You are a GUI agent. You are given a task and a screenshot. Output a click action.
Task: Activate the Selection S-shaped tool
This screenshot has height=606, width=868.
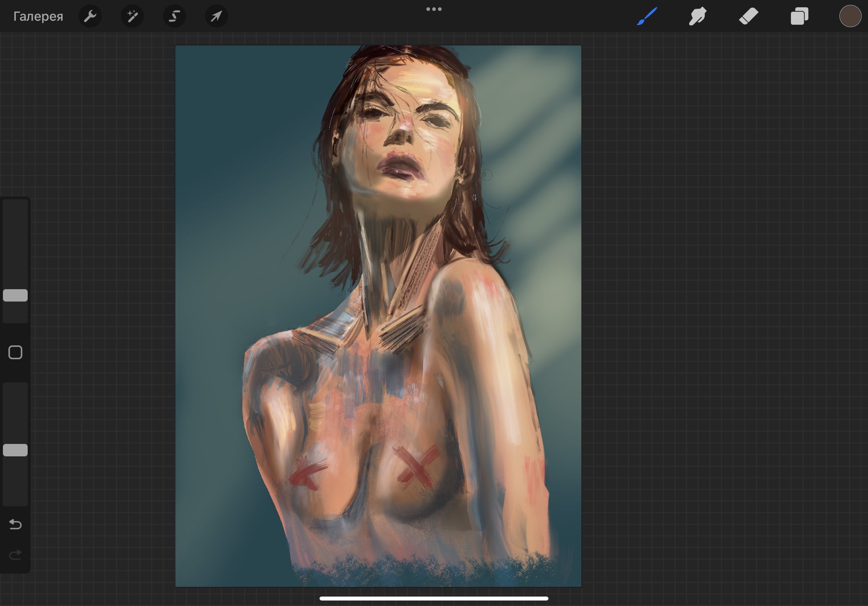[x=174, y=17]
